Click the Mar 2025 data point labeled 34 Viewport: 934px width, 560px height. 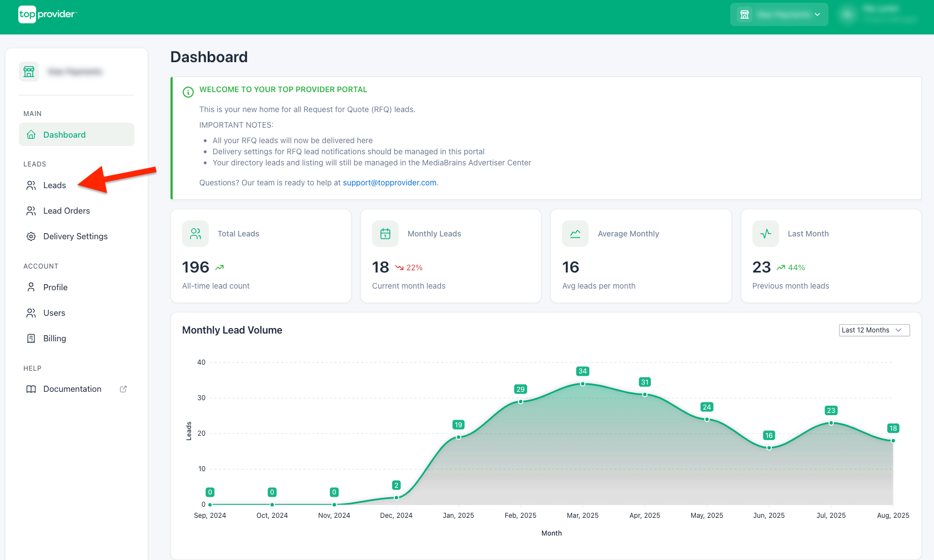[x=583, y=384]
